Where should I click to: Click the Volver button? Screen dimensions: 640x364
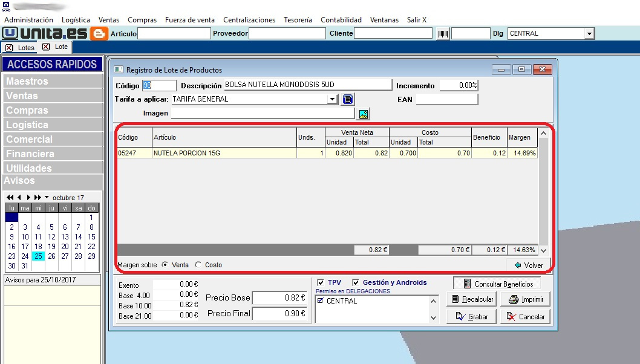pos(529,265)
